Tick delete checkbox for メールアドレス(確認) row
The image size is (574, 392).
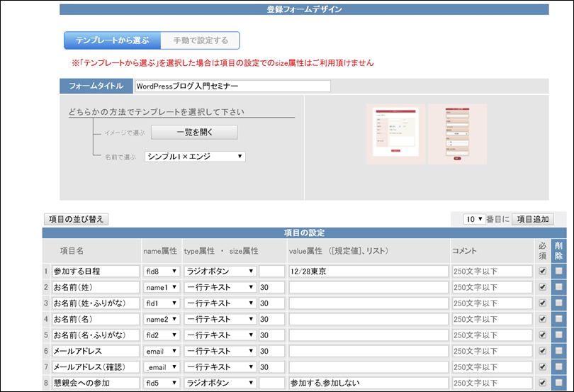click(x=558, y=366)
